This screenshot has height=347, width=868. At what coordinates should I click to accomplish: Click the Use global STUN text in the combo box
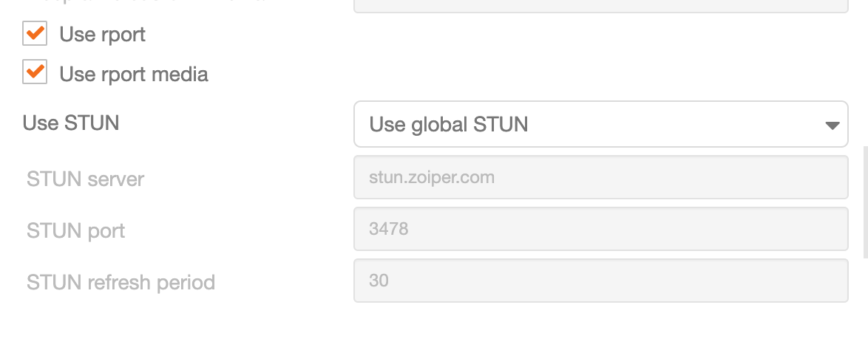(448, 124)
